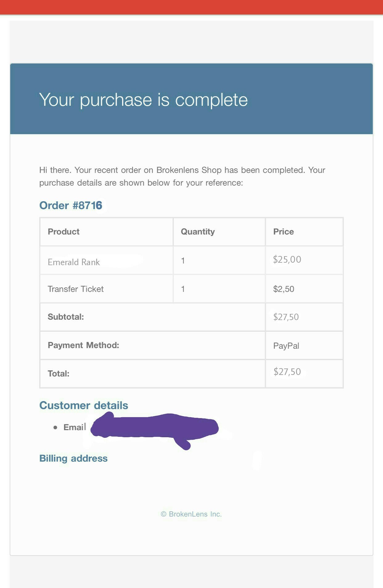383x588 pixels.
Task: Click the Billing address heading
Action: [x=73, y=458]
